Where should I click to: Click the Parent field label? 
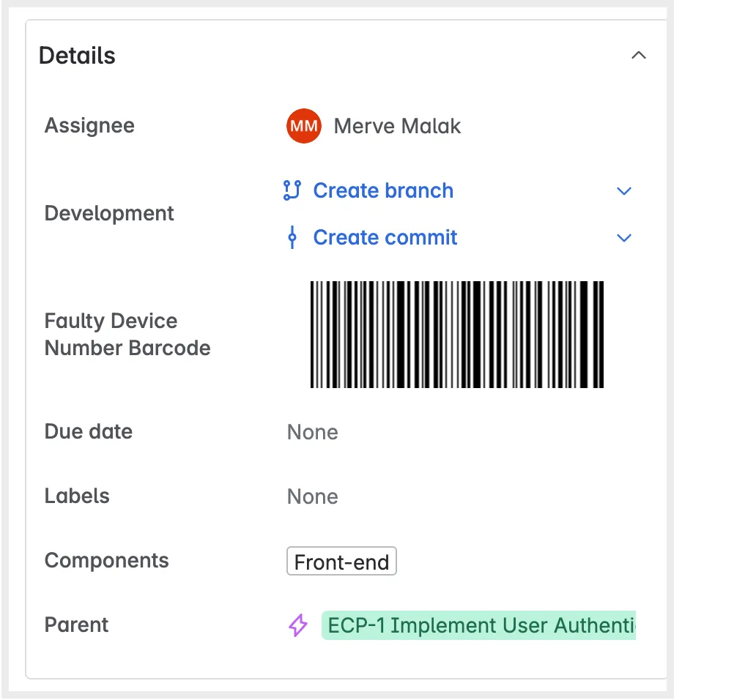(x=76, y=625)
